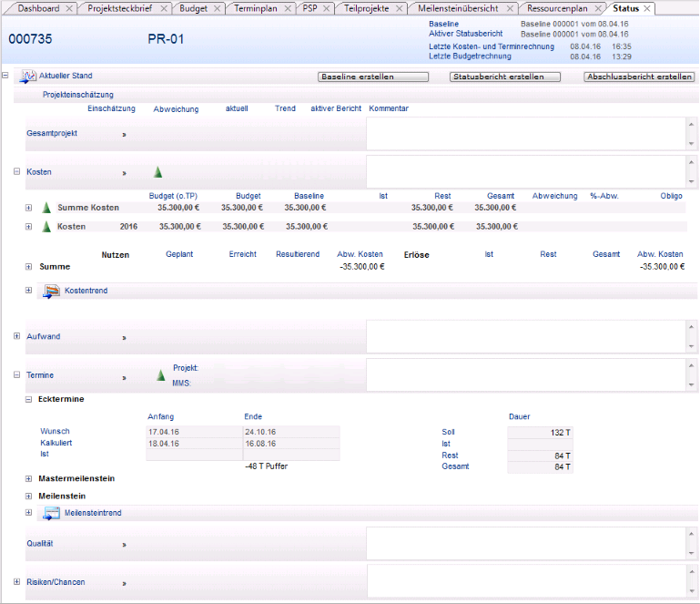Viewport: 700px width, 604px height.
Task: Expand the Meilensteintrend section
Action: point(28,513)
